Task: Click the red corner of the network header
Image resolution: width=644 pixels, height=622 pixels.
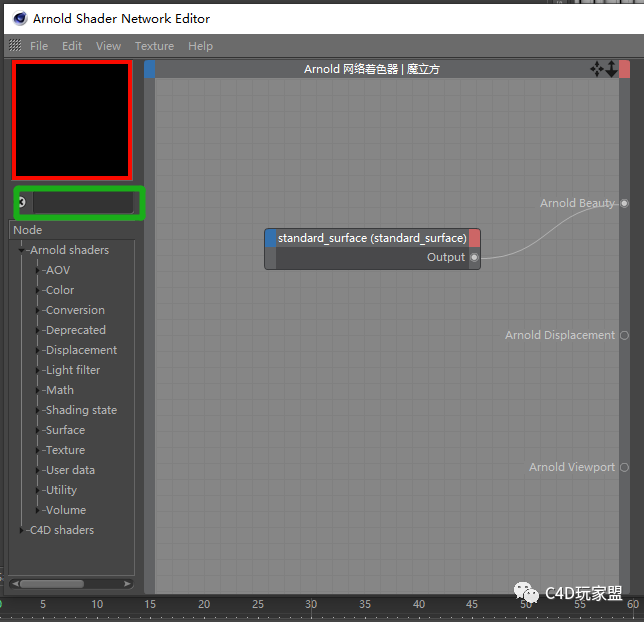Action: (624, 69)
